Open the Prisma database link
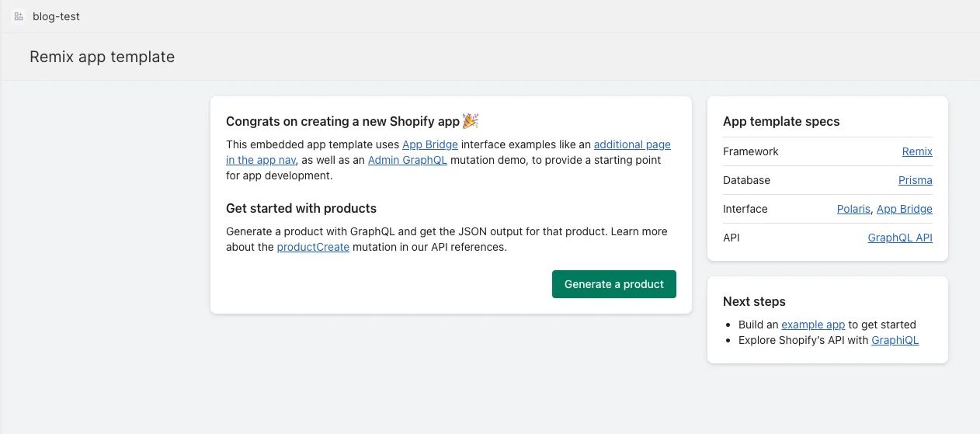 915,180
